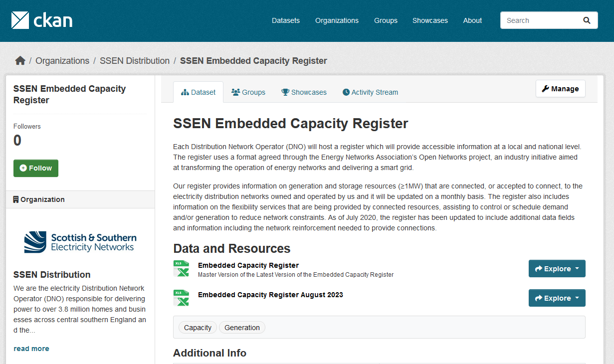Switch to the Activity Stream tab
Image resolution: width=614 pixels, height=364 pixels.
pos(370,92)
